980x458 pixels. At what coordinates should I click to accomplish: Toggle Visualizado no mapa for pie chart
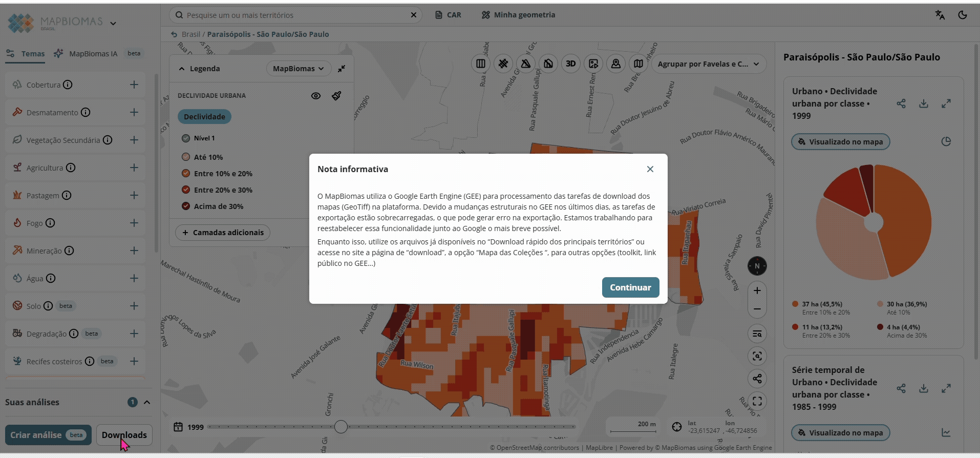(x=841, y=142)
